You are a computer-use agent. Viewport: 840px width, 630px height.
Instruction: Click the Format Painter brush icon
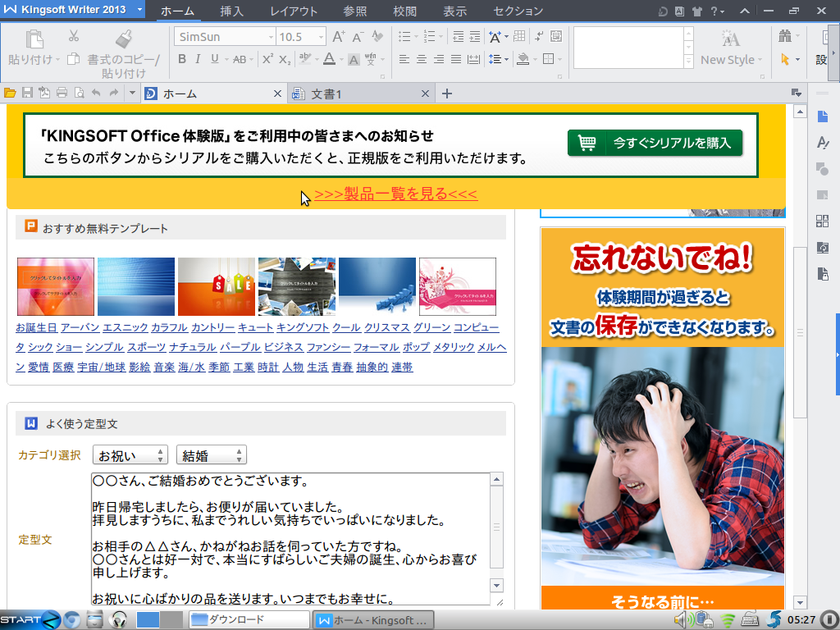(x=124, y=39)
